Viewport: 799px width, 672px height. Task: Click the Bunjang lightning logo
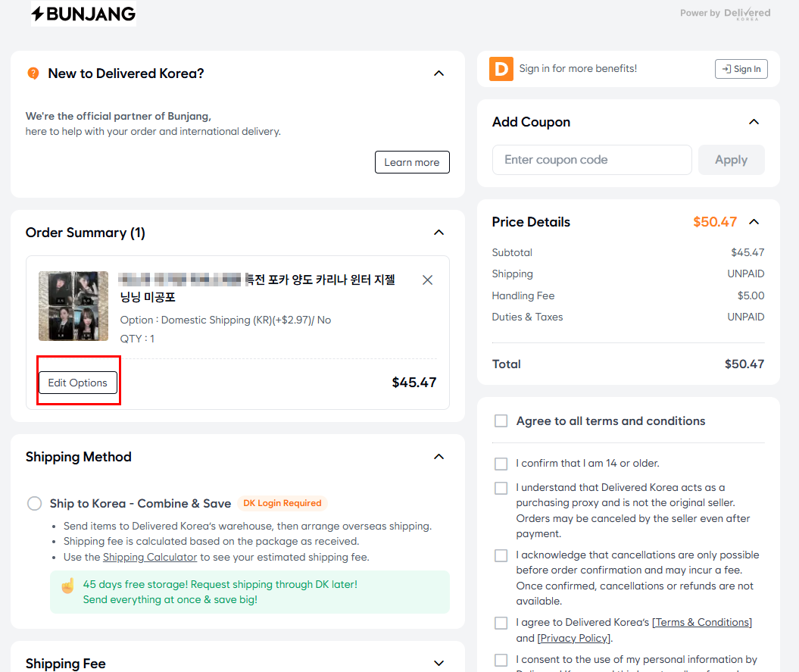(x=83, y=14)
